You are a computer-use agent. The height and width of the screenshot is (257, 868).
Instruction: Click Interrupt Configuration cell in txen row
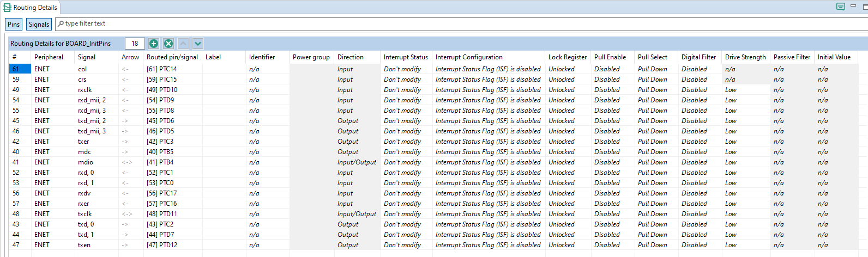489,245
